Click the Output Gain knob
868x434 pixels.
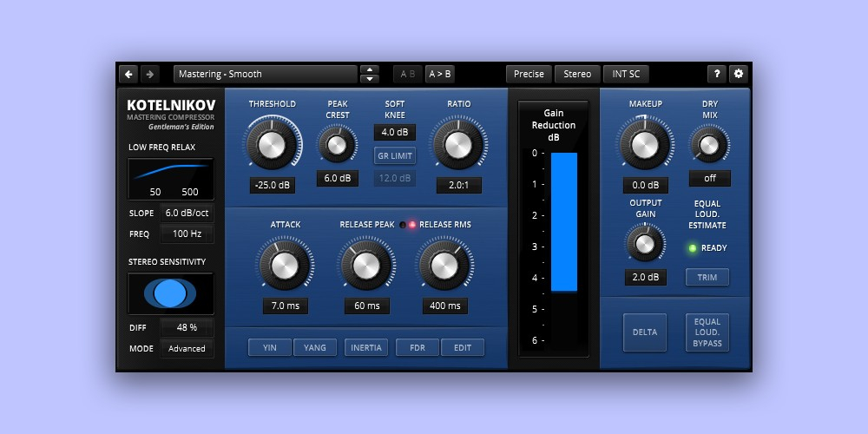(645, 244)
